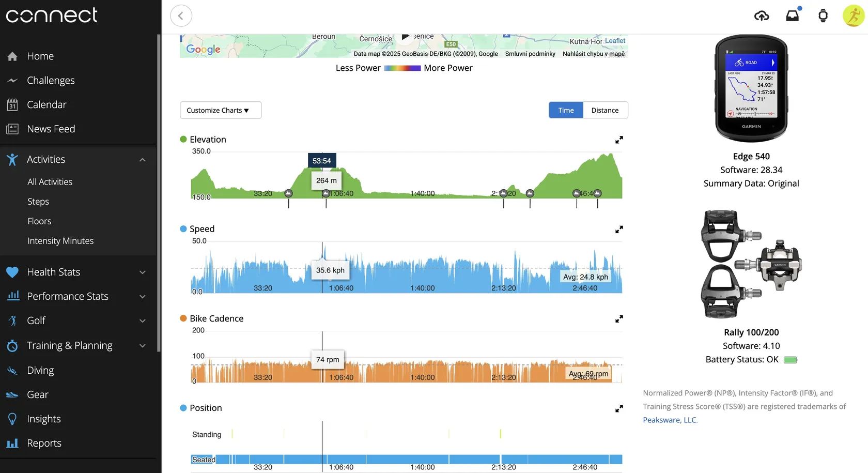Open the user profile avatar
868x473 pixels.
[x=853, y=16]
